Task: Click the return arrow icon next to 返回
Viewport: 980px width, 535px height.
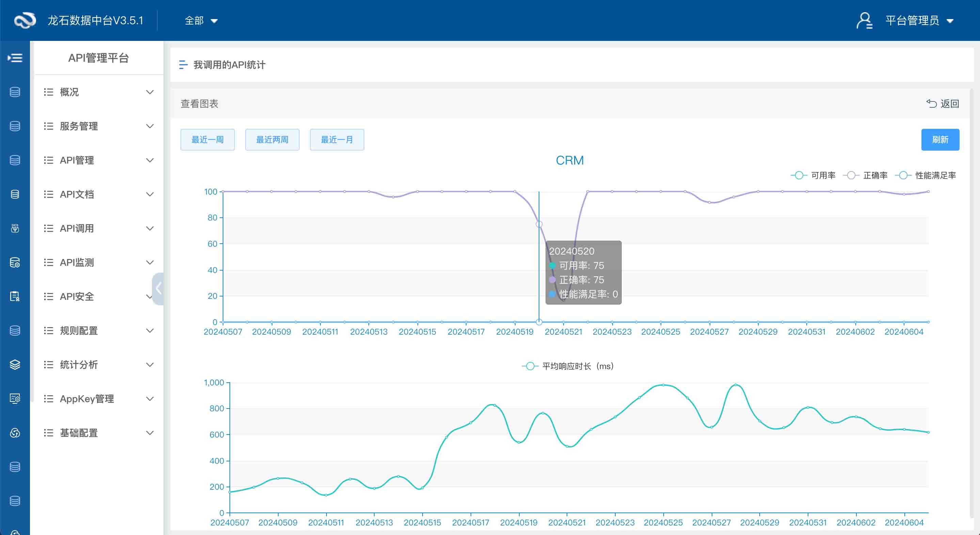Action: (931, 104)
